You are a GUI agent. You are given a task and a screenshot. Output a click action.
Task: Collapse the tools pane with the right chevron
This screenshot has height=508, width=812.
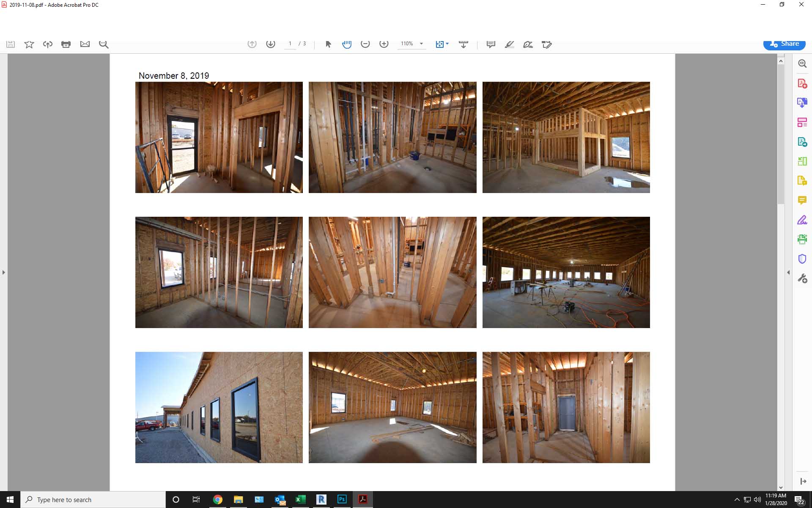click(x=789, y=272)
